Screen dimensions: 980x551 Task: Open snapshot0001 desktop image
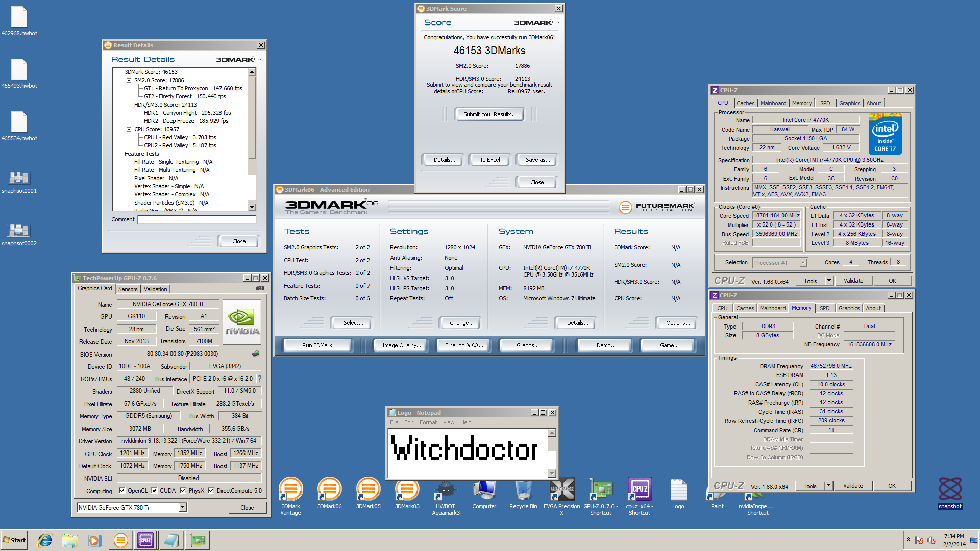click(x=19, y=182)
